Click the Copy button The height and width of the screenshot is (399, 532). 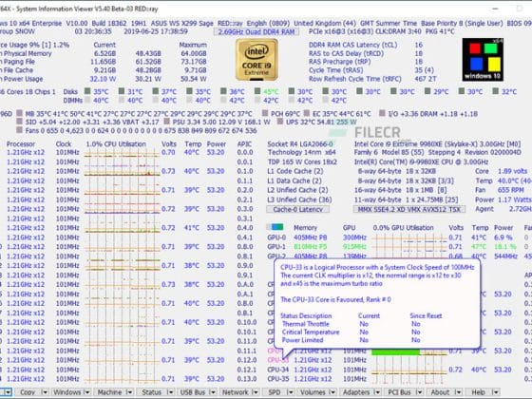[28, 392]
